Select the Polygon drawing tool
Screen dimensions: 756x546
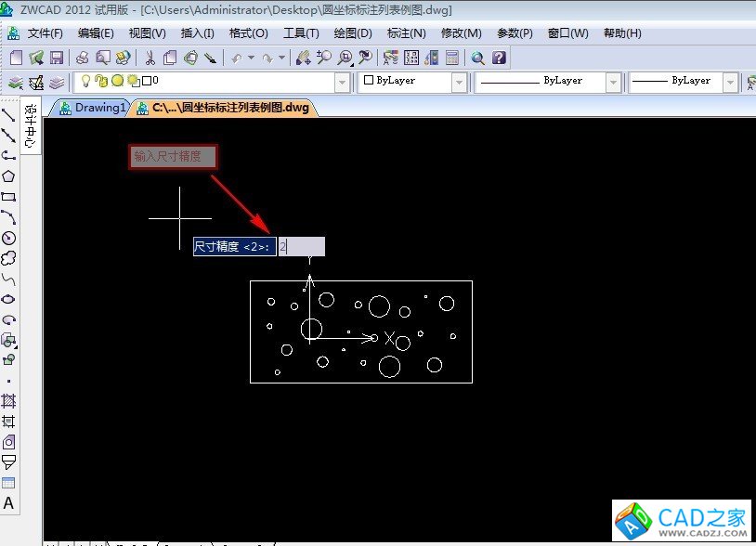pos(8,176)
